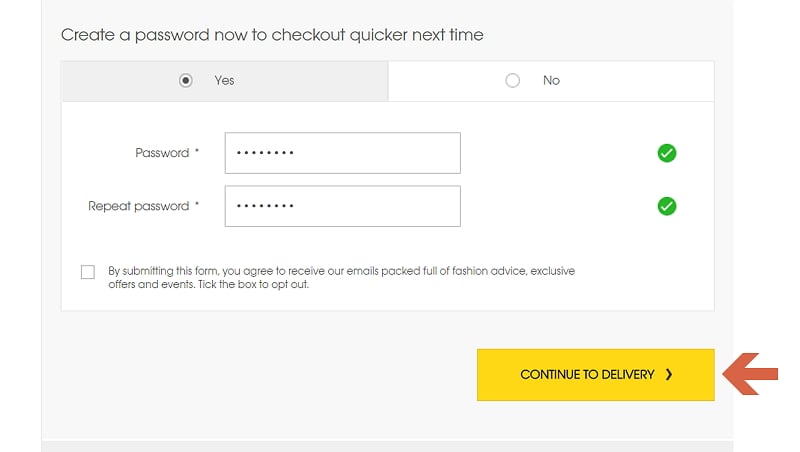The image size is (800, 452).
Task: Tick the email opt-out checkbox
Action: tap(88, 272)
